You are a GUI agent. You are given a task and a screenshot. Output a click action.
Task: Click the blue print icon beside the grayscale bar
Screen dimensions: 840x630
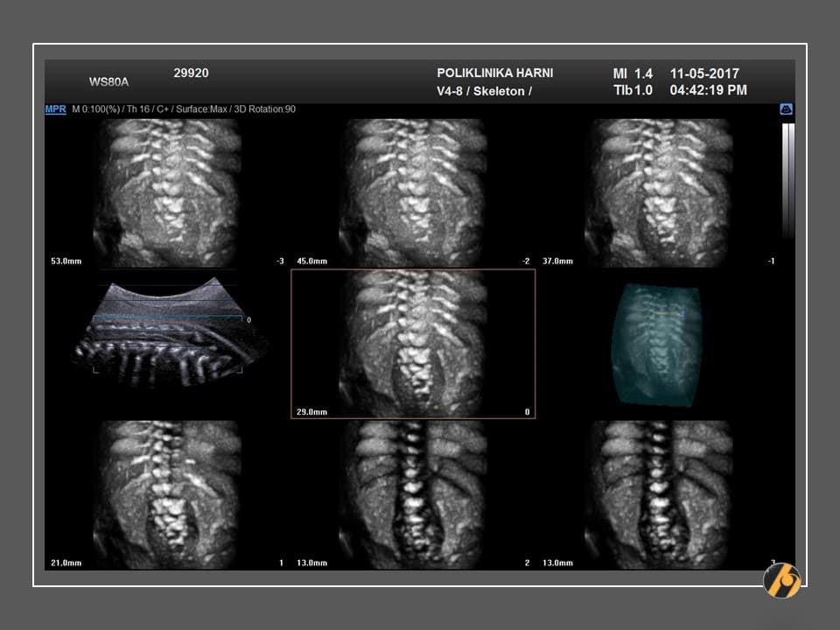click(786, 109)
